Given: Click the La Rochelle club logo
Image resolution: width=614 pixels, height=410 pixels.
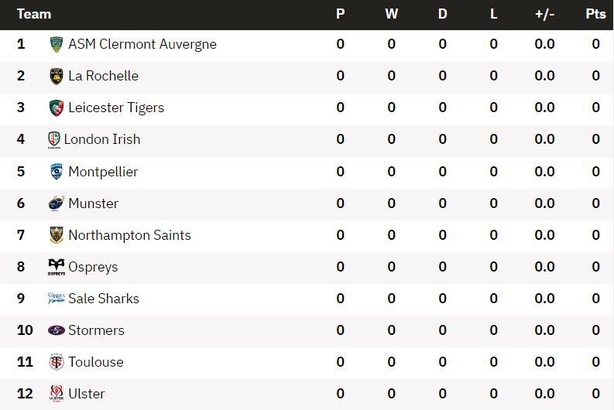Looking at the screenshot, I should tap(56, 76).
